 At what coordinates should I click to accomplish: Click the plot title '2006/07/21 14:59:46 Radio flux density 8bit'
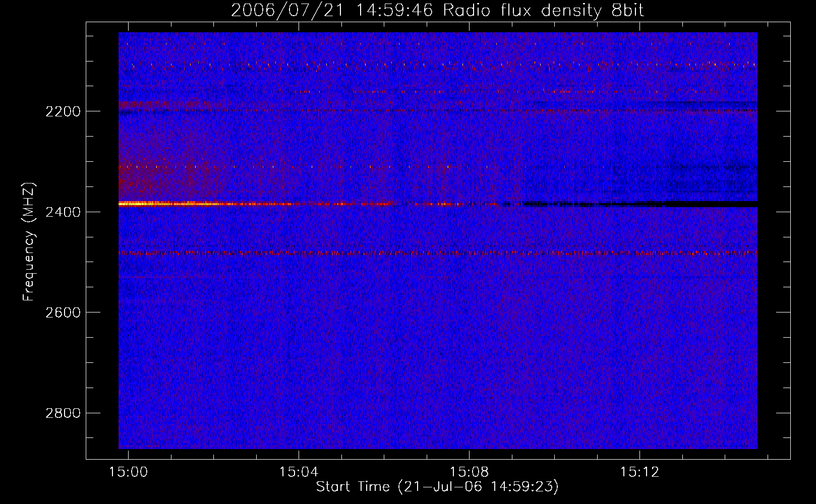point(437,11)
